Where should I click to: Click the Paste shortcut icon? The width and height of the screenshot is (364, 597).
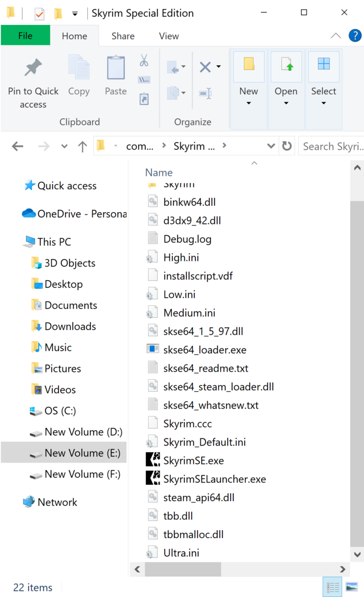pyautogui.click(x=144, y=99)
